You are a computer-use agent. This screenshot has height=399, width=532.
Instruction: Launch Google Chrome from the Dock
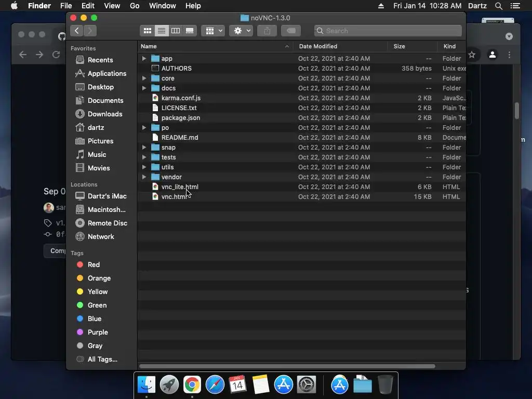coord(192,385)
